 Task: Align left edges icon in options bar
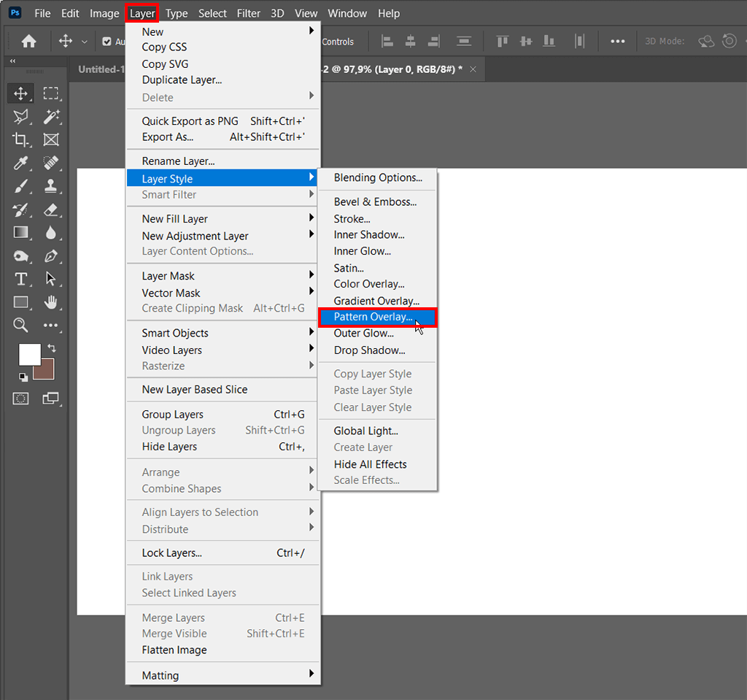coord(387,42)
